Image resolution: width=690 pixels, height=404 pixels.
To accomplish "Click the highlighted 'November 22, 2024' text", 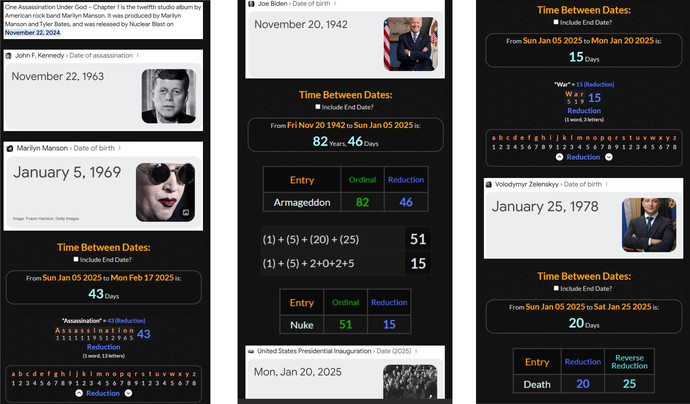I will [33, 33].
